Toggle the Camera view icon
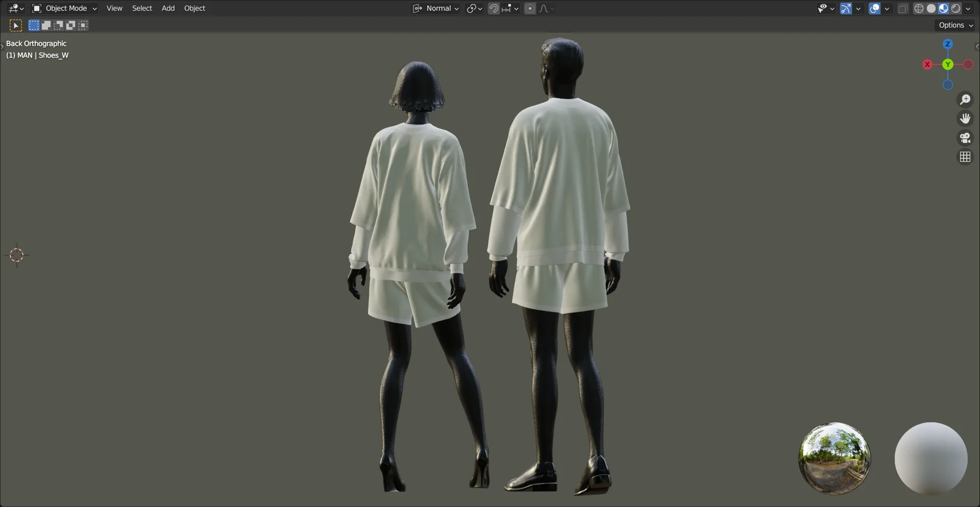Viewport: 980px width, 507px height. click(965, 137)
